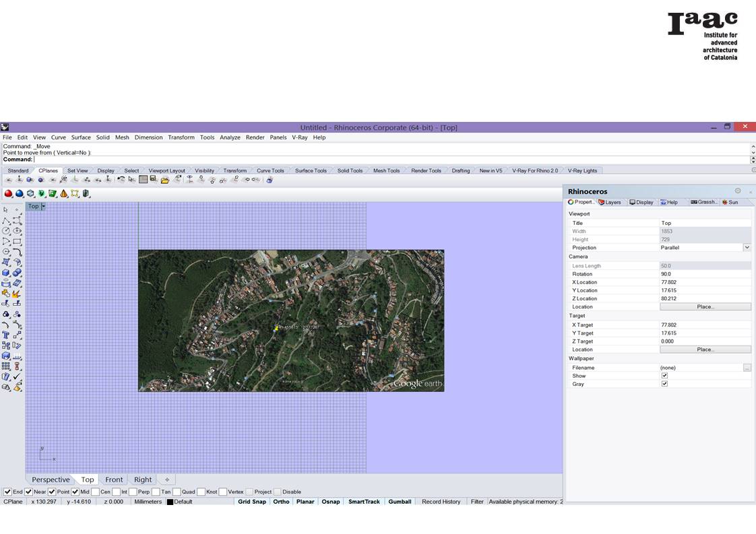Select the Rectangle drawing tool
Image resolution: width=756 pixels, height=534 pixels.
pos(17,241)
